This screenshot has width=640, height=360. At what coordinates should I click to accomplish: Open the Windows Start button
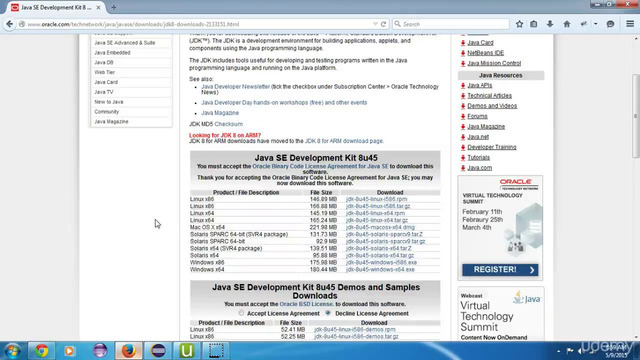click(12, 351)
